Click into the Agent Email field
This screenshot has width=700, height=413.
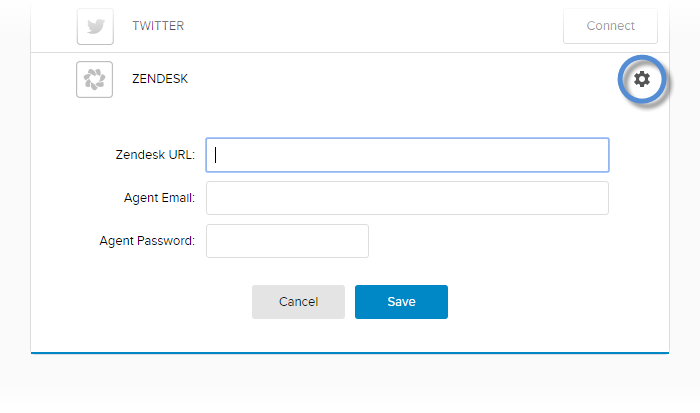[407, 198]
